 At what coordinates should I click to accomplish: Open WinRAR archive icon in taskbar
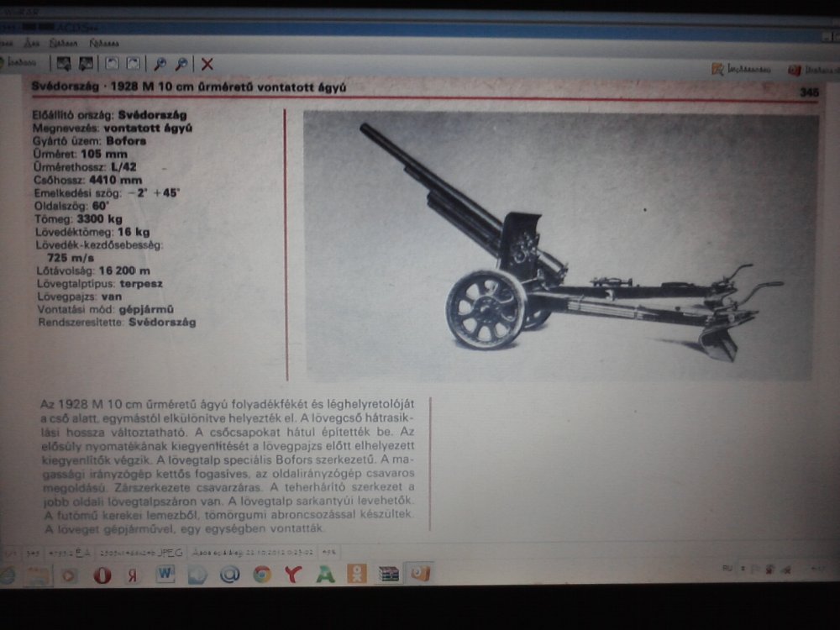pos(389,574)
